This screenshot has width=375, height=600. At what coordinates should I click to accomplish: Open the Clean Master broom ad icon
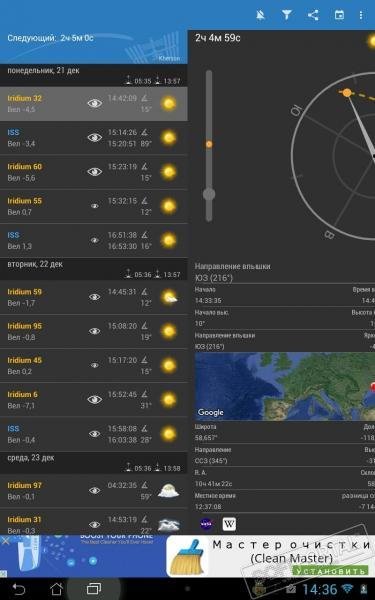click(x=188, y=557)
